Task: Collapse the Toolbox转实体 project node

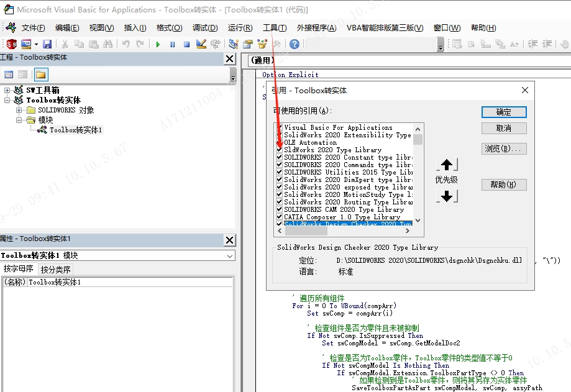Action: [x=7, y=100]
